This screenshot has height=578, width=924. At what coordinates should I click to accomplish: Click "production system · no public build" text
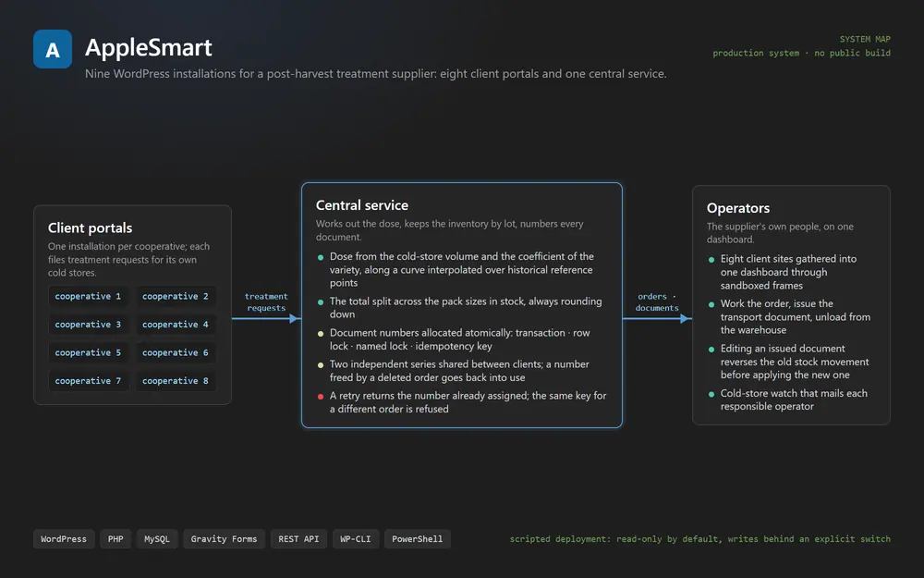[x=801, y=53]
